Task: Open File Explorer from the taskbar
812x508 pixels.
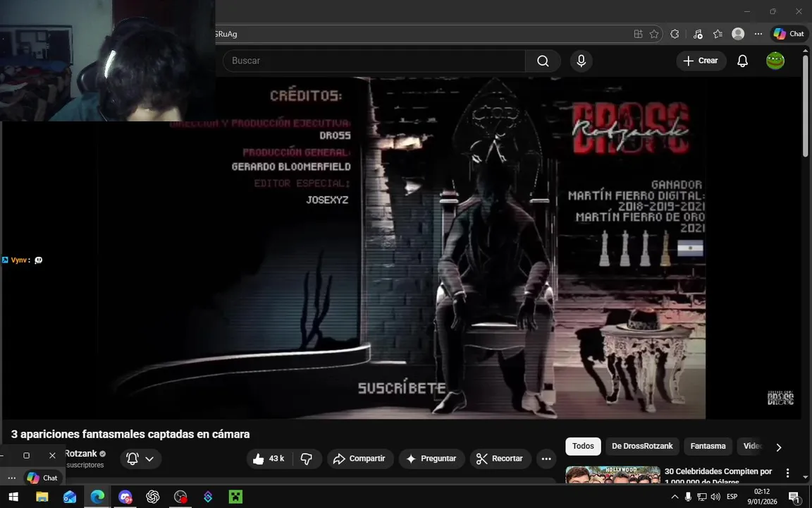Action: [42, 497]
